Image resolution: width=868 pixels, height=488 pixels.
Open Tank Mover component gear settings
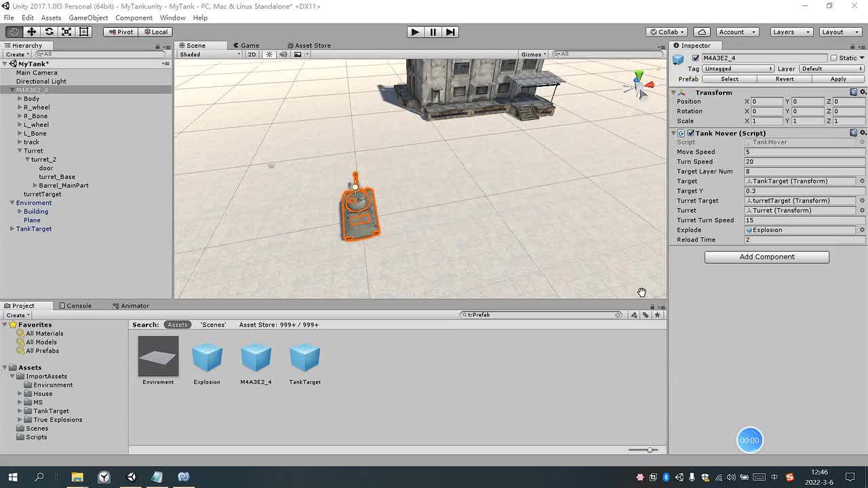[863, 133]
